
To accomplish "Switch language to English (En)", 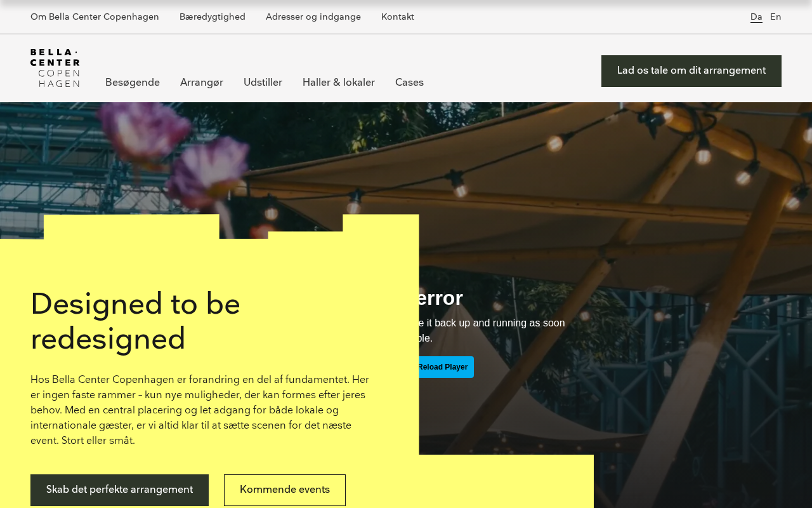I will click(775, 17).
